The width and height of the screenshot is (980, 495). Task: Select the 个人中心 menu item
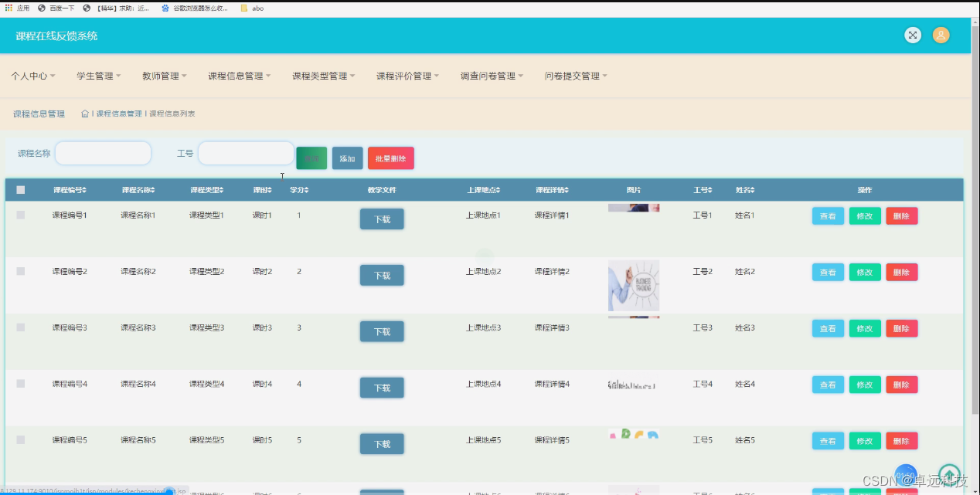[32, 76]
